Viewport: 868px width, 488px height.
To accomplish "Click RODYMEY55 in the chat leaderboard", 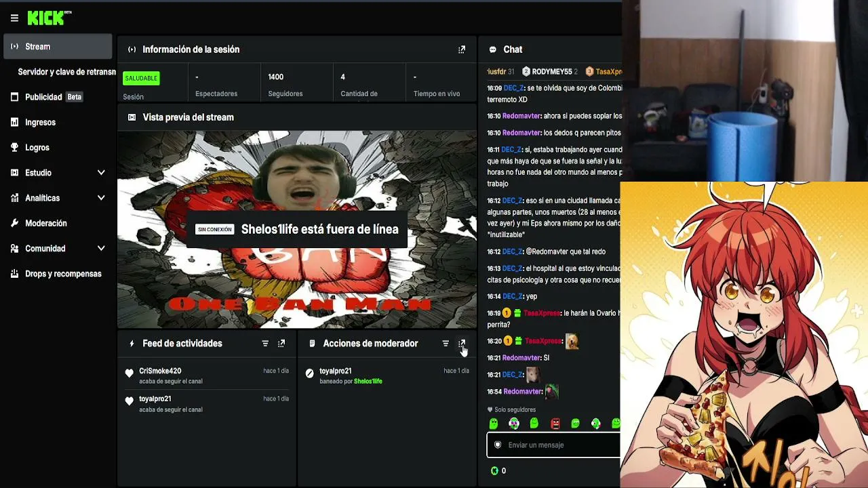I will 551,72.
